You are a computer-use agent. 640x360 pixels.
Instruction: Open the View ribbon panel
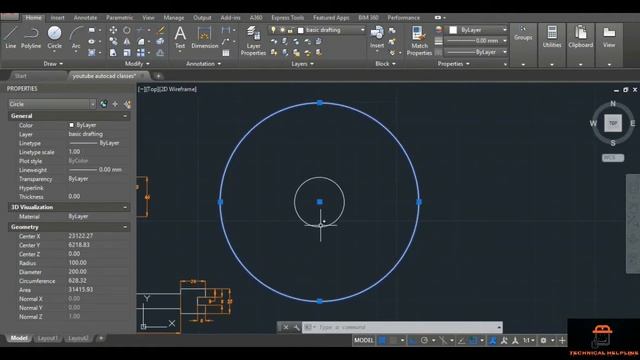coord(609,44)
